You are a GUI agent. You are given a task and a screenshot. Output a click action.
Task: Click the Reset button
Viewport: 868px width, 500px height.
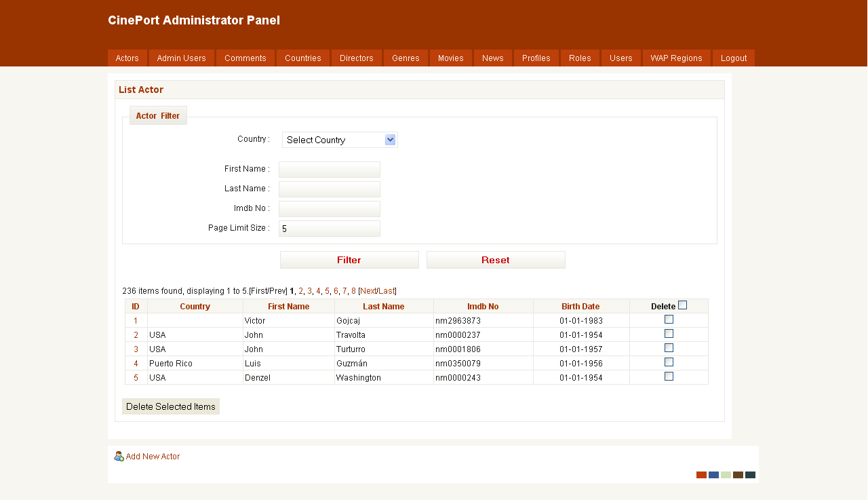pos(495,260)
